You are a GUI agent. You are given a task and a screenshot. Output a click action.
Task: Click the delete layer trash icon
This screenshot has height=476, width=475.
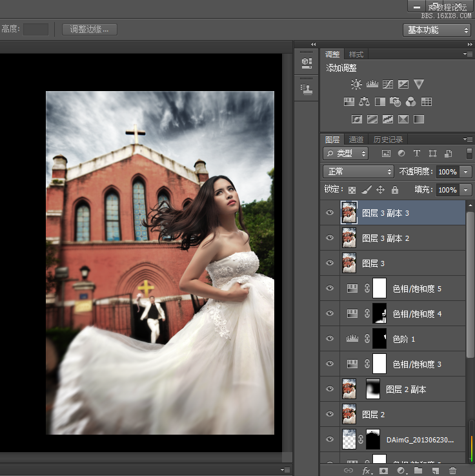click(452, 471)
